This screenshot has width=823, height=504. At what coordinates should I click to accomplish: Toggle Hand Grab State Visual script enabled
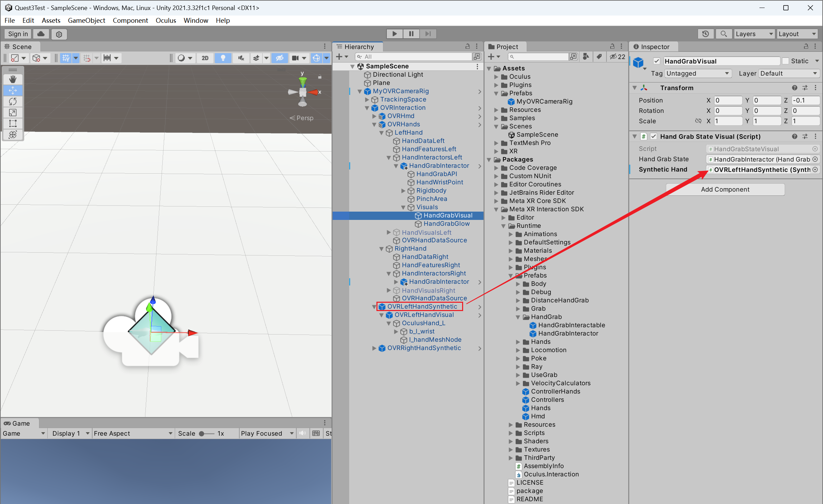653,136
